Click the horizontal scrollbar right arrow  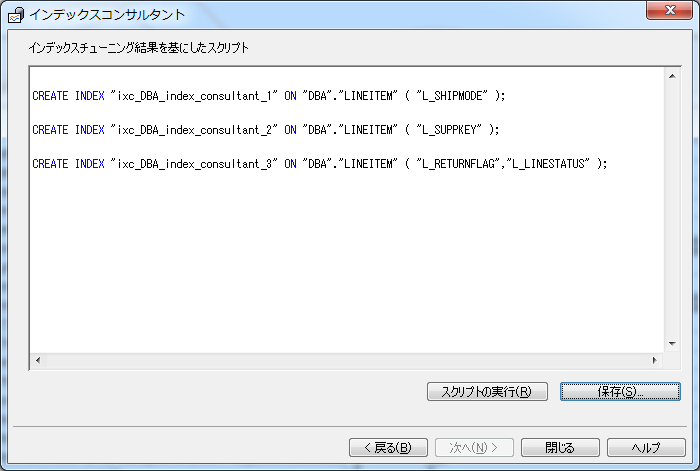coord(657,360)
